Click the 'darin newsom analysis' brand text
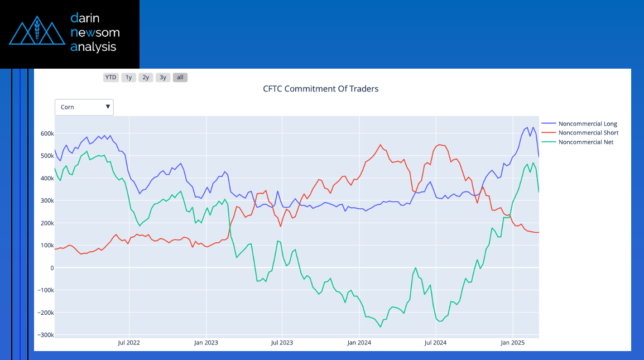 click(95, 32)
